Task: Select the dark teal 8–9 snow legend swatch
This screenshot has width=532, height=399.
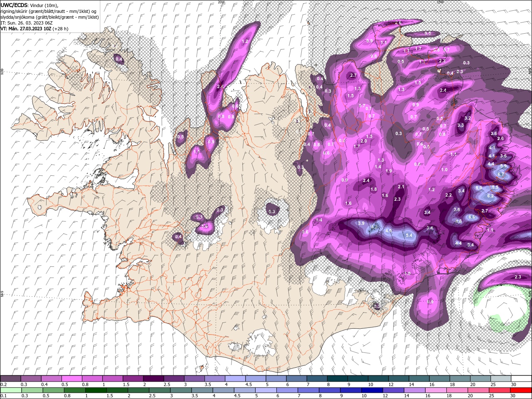Action: (337, 379)
